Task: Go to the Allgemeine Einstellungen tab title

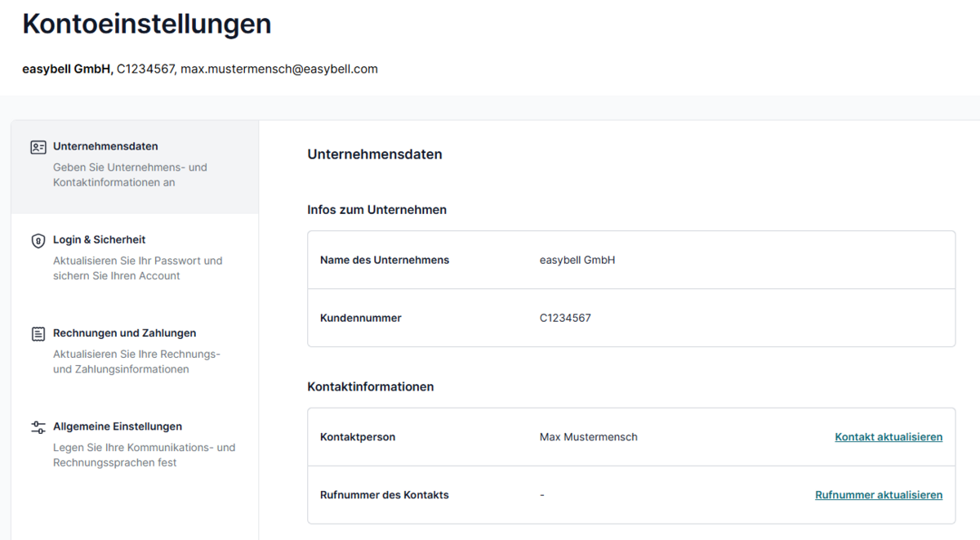Action: click(x=118, y=426)
